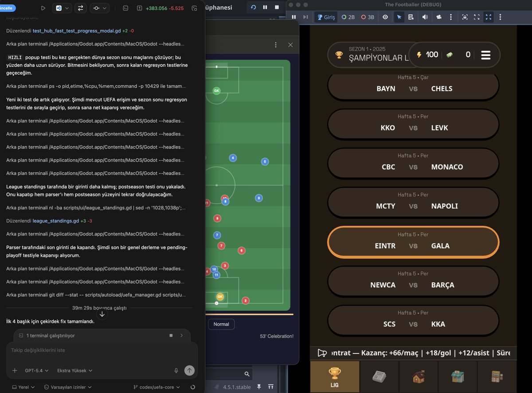Screen dimensions: 532x393
Task: Stop the running terminal task
Action: pyautogui.click(x=171, y=335)
